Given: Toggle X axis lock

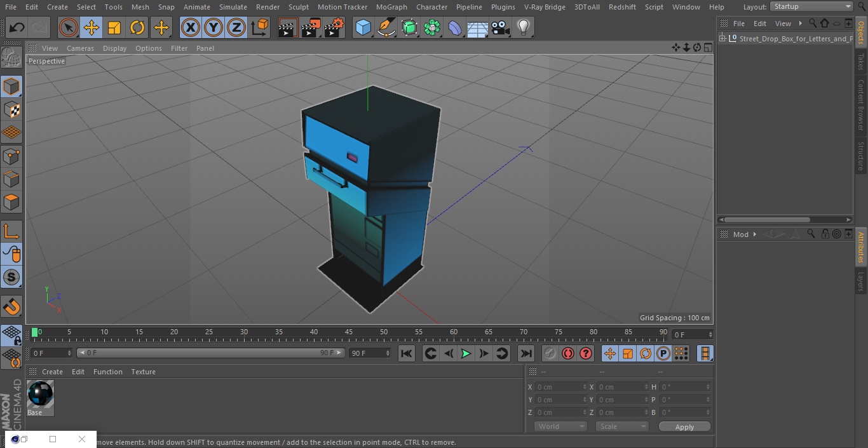Looking at the screenshot, I should point(190,27).
